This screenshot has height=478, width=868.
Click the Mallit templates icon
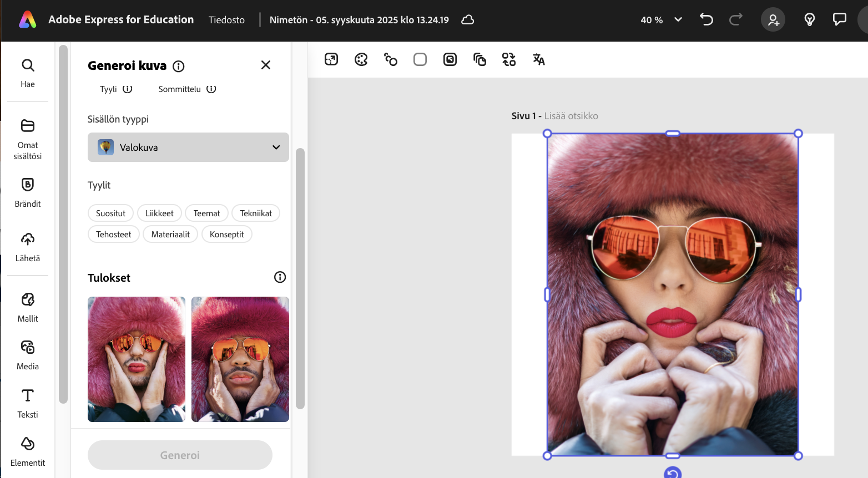pos(28,300)
